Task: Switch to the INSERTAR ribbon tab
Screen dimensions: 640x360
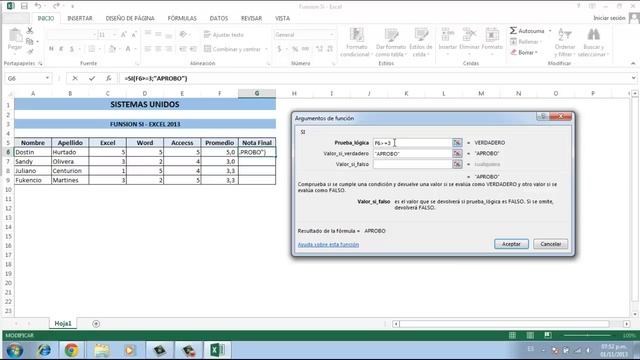Action: 80,18
